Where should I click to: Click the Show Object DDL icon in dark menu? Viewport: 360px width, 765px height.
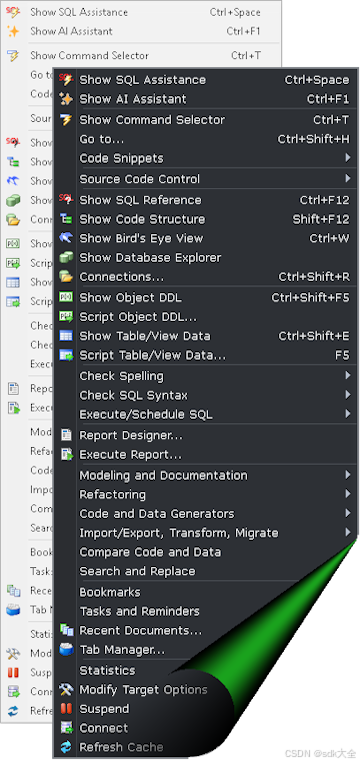point(66,297)
